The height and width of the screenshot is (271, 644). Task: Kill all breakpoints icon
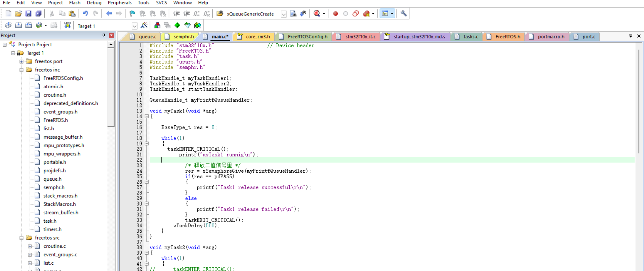(x=366, y=14)
